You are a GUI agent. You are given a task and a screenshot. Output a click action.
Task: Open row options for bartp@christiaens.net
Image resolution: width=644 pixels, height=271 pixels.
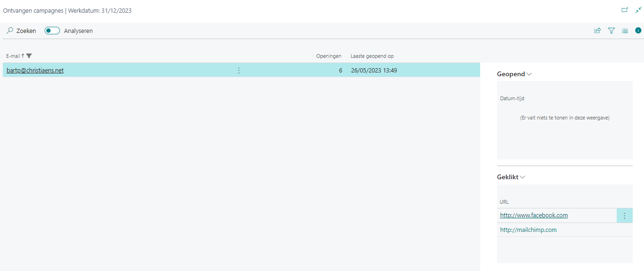point(239,71)
